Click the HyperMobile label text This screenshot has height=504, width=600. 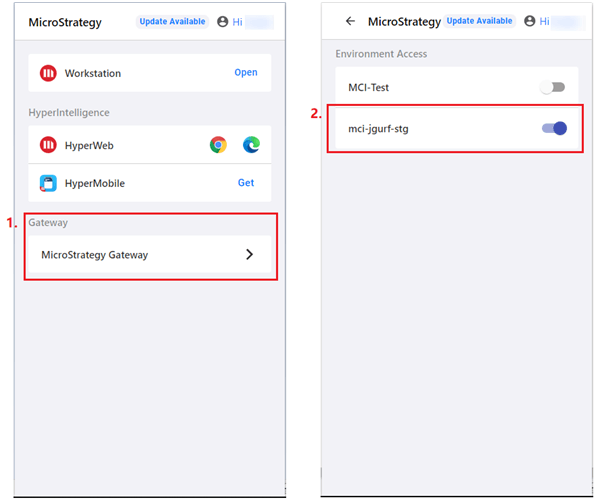coord(95,183)
